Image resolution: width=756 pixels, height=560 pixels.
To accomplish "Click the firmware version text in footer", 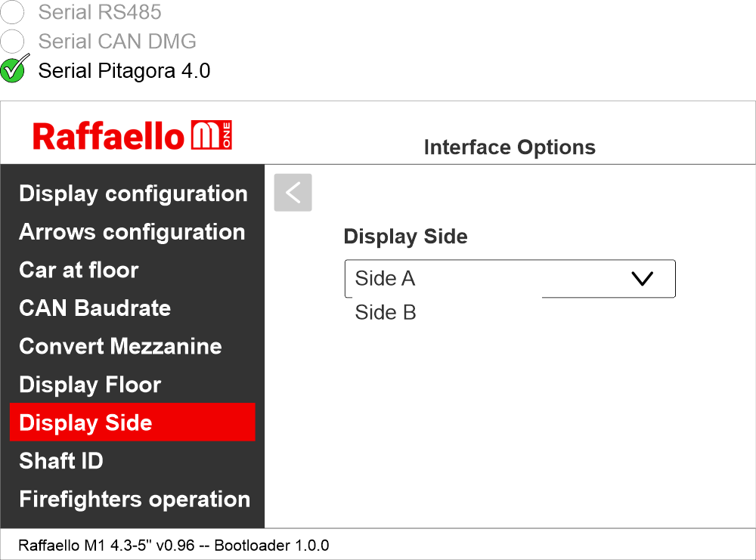I will (x=173, y=545).
